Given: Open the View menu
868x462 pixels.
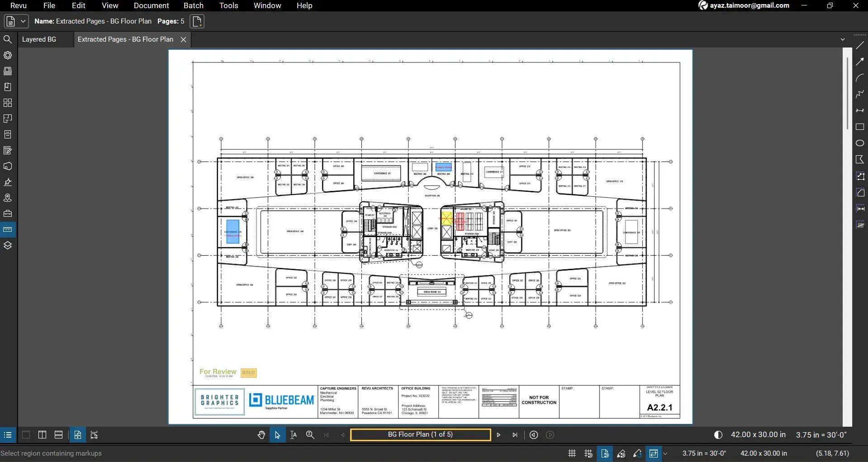Looking at the screenshot, I should pos(110,5).
